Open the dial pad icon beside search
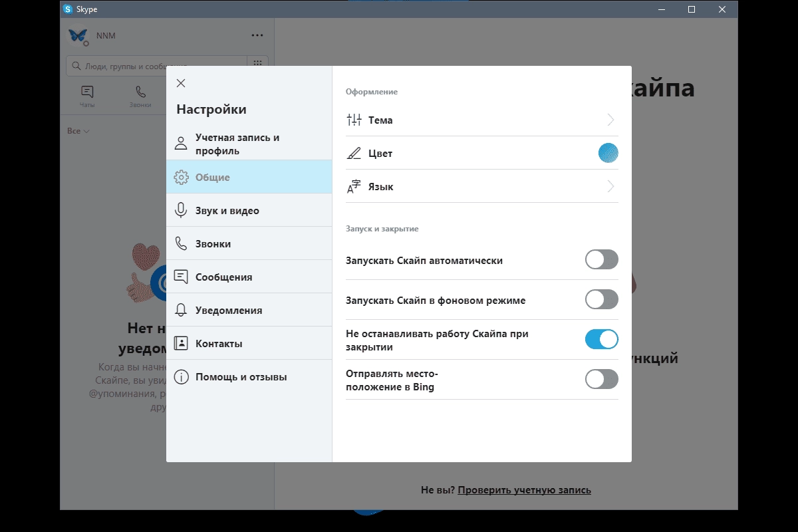The image size is (798, 532). click(257, 63)
